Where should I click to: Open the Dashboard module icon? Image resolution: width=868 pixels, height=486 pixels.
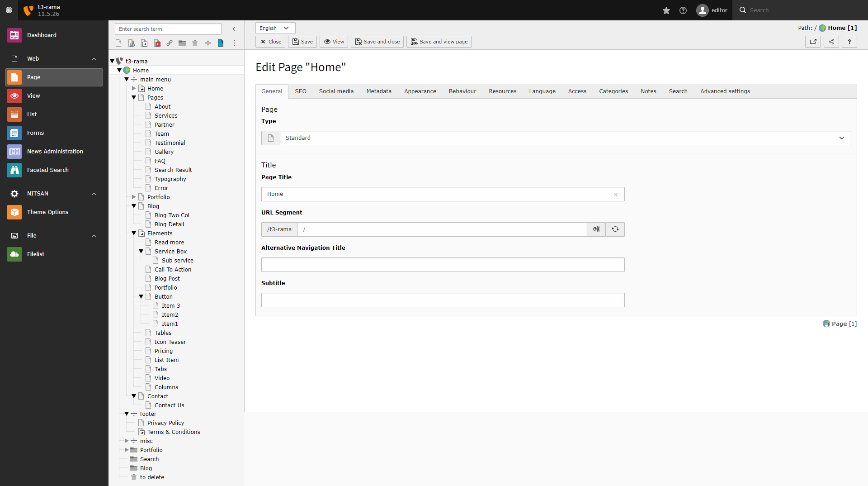pyautogui.click(x=14, y=35)
